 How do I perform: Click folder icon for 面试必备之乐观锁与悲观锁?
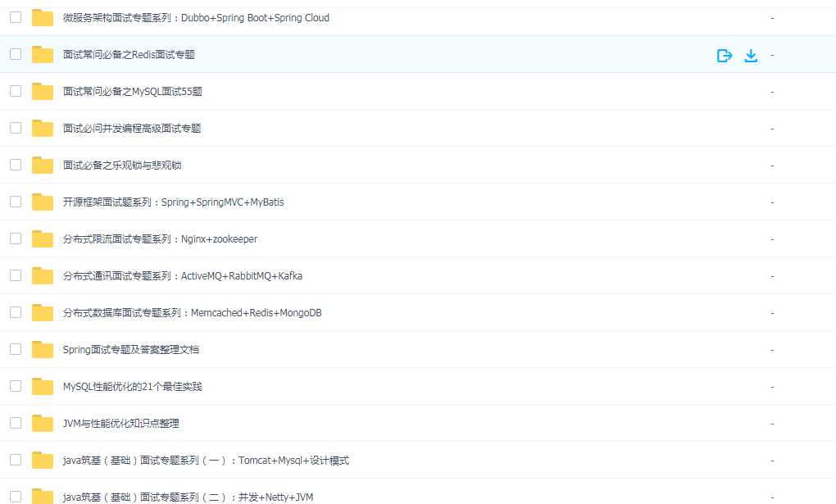point(43,165)
